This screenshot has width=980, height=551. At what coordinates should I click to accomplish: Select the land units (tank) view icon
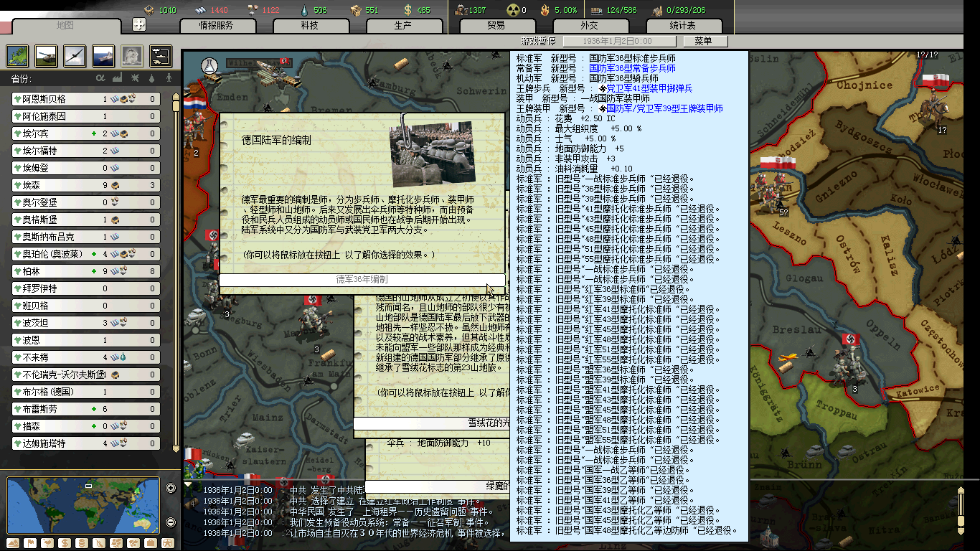46,55
